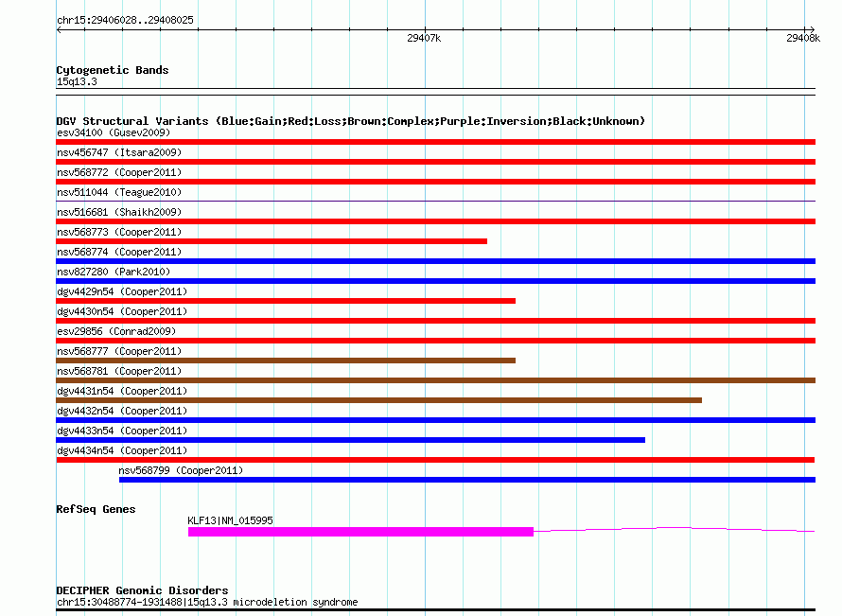Viewport: 842px width, 616px height.
Task: Open the Cytogenetic Bands track heading
Action: click(113, 70)
